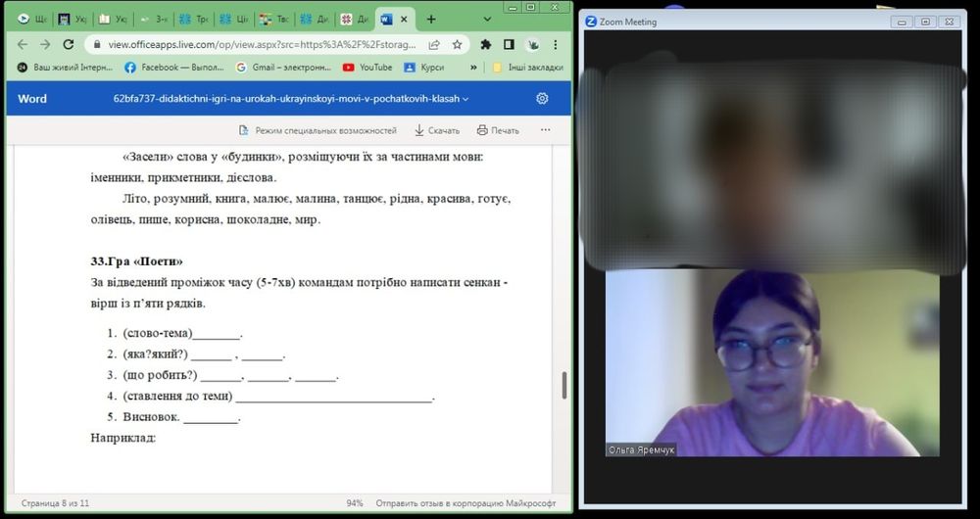980x519 pixels.
Task: Open a new browser tab
Action: pyautogui.click(x=430, y=20)
